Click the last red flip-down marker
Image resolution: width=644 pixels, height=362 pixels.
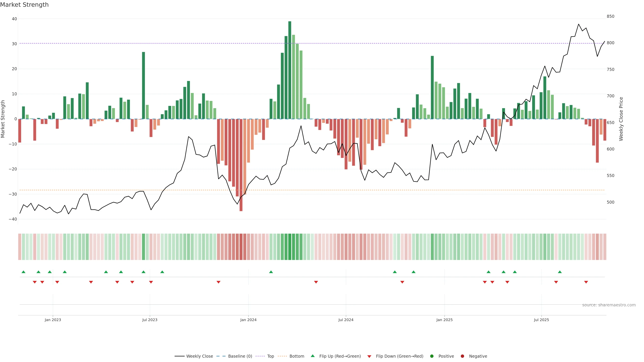click(586, 282)
